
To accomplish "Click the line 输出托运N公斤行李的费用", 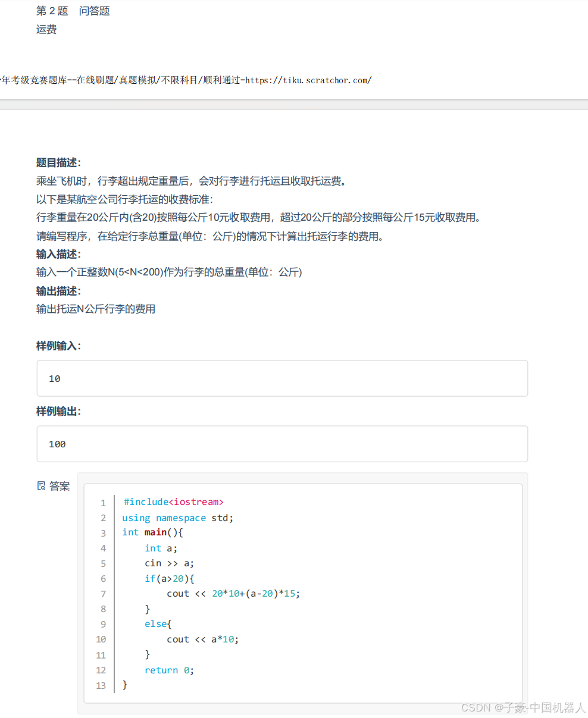I will click(96, 309).
